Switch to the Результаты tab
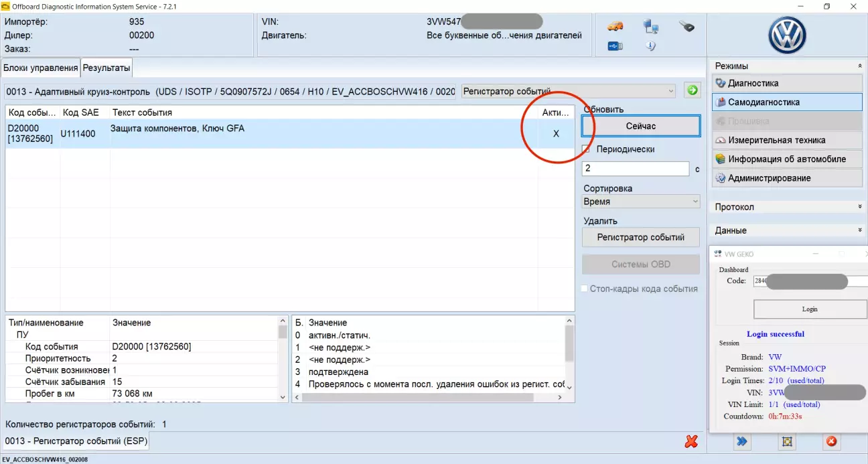This screenshot has width=868, height=464. pyautogui.click(x=106, y=68)
